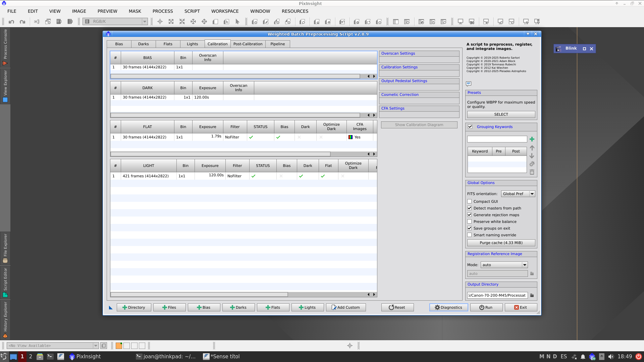The width and height of the screenshot is (644, 362).
Task: Click the blue new instance triangle
Action: click(x=111, y=307)
